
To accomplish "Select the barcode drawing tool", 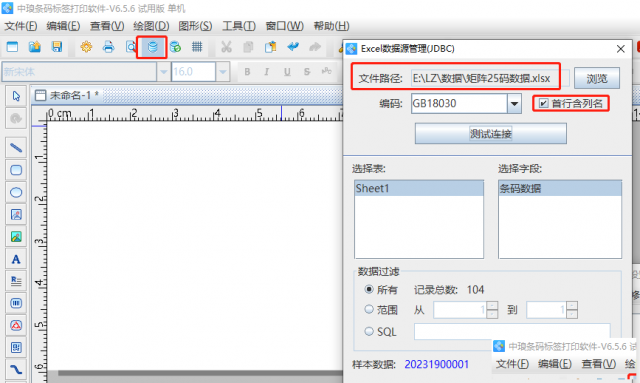I will tap(16, 303).
